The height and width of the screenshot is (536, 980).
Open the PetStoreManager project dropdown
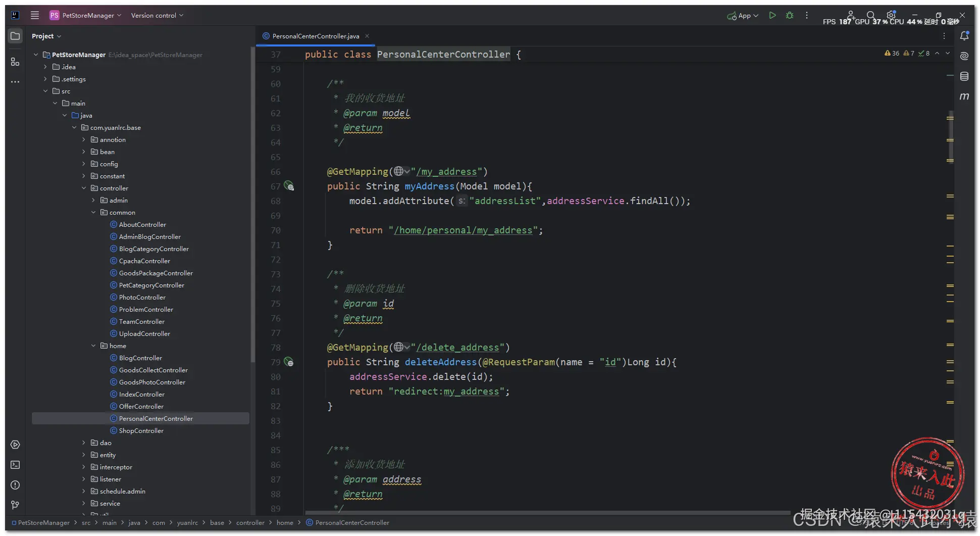[85, 15]
